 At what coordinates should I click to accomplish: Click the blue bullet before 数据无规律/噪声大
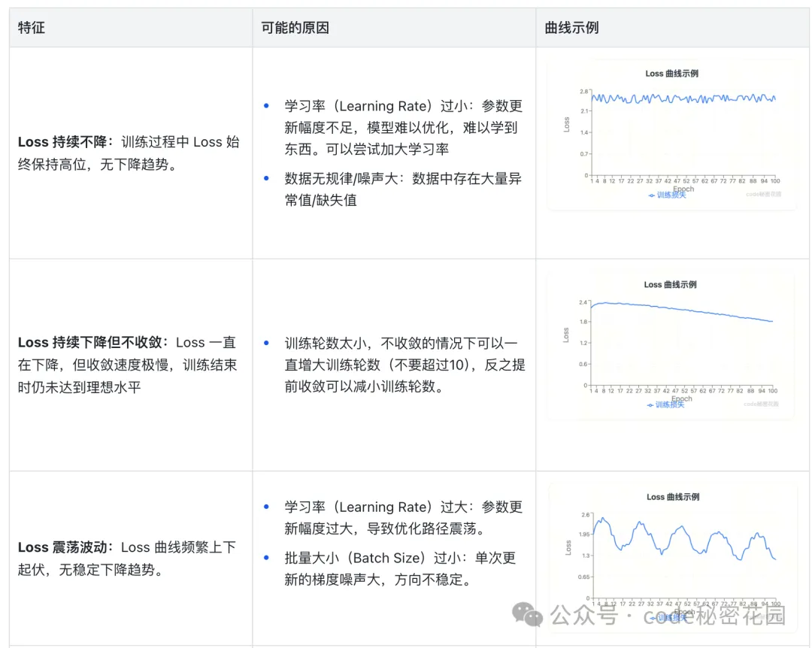[265, 179]
